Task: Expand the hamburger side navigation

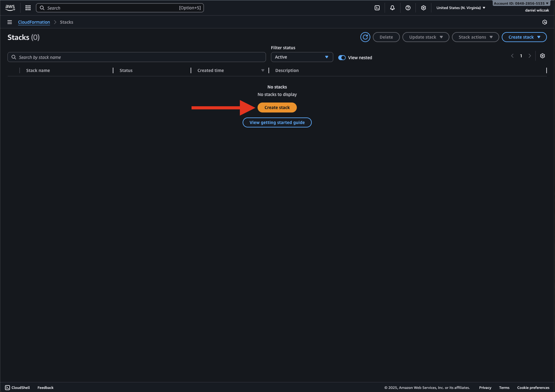Action: (10, 22)
